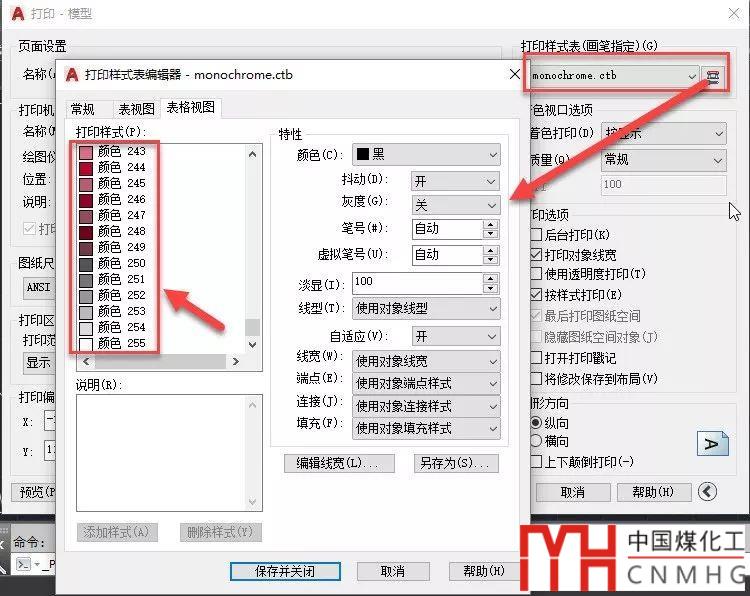
Task: Click the command line prompt icon
Action: [x=23, y=564]
